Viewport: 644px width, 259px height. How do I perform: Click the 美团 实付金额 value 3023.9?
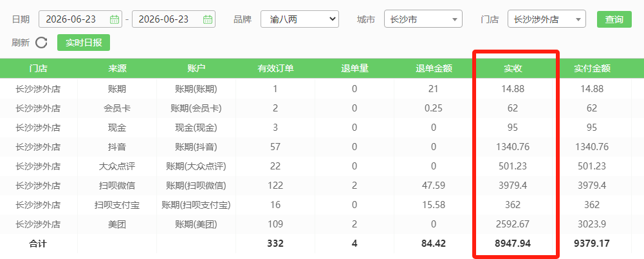(x=592, y=224)
